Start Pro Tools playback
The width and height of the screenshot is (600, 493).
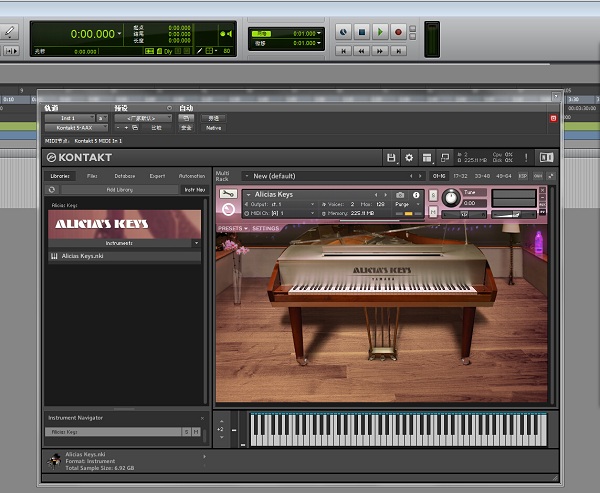(x=380, y=32)
